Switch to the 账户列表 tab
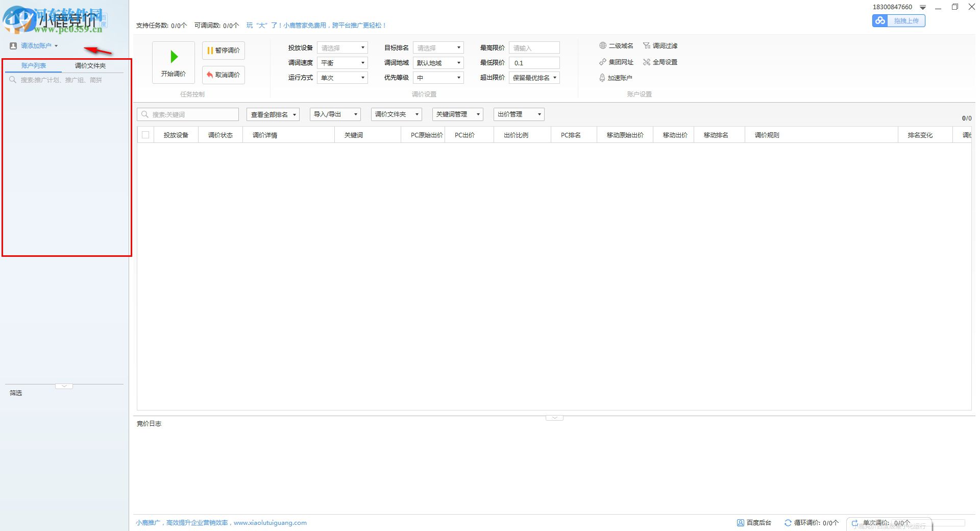This screenshot has height=531, width=980. (34, 66)
